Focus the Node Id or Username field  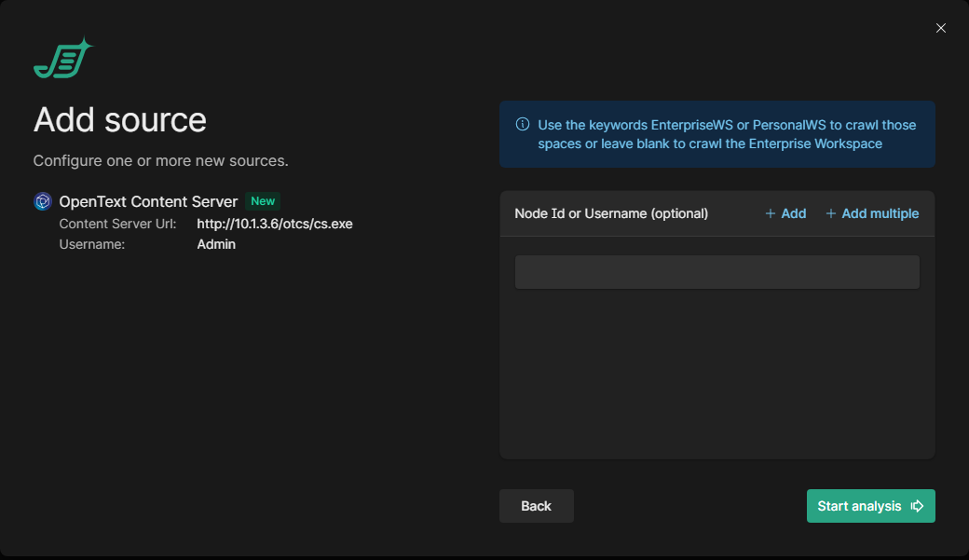[x=717, y=272]
